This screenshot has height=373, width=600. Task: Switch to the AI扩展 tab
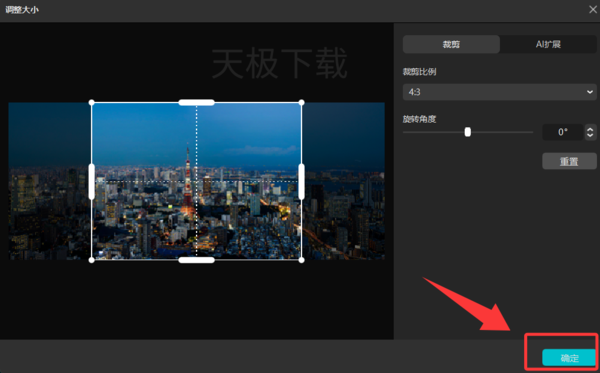tap(548, 44)
